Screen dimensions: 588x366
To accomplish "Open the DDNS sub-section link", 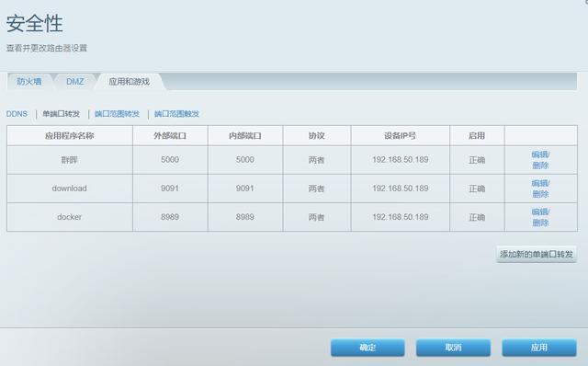I will click(17, 114).
